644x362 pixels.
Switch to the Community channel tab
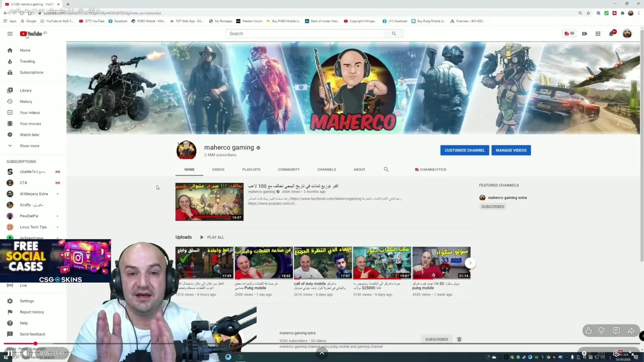289,169
